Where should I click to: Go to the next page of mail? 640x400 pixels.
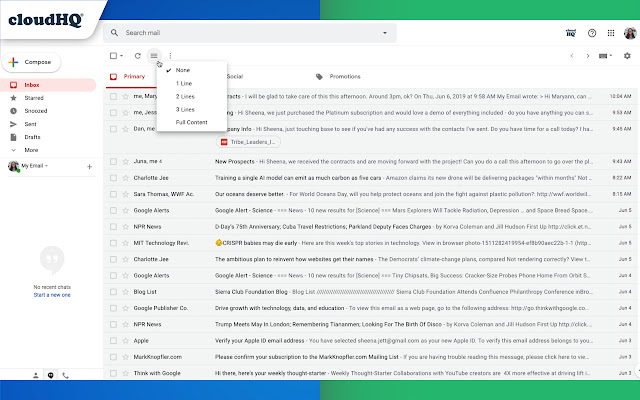point(588,56)
